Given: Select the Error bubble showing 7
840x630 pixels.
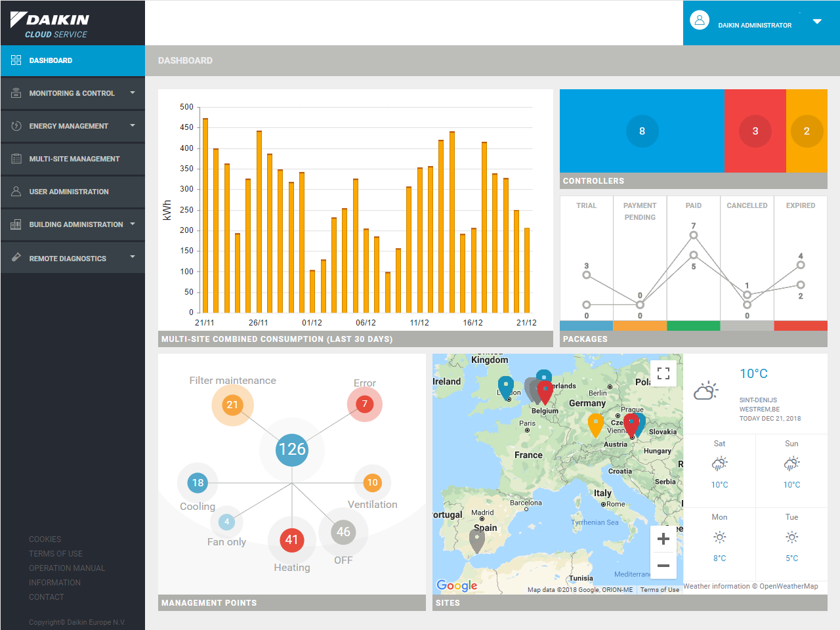Looking at the screenshot, I should 365,404.
